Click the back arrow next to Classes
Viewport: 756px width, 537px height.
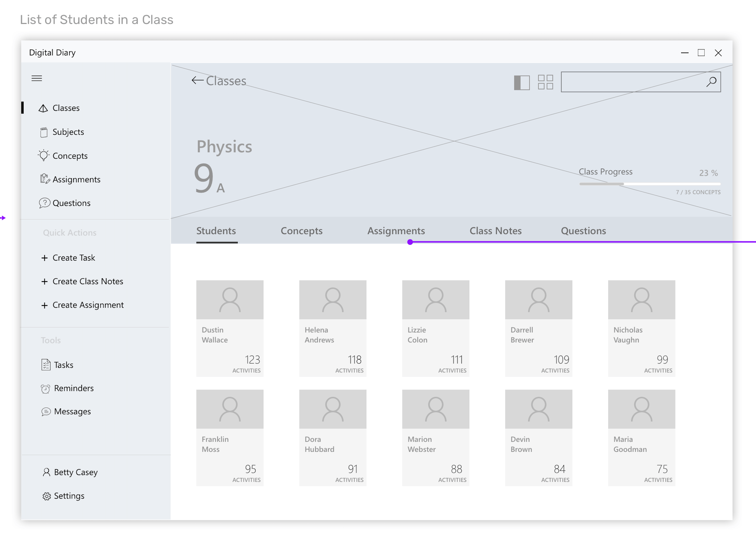tap(197, 80)
